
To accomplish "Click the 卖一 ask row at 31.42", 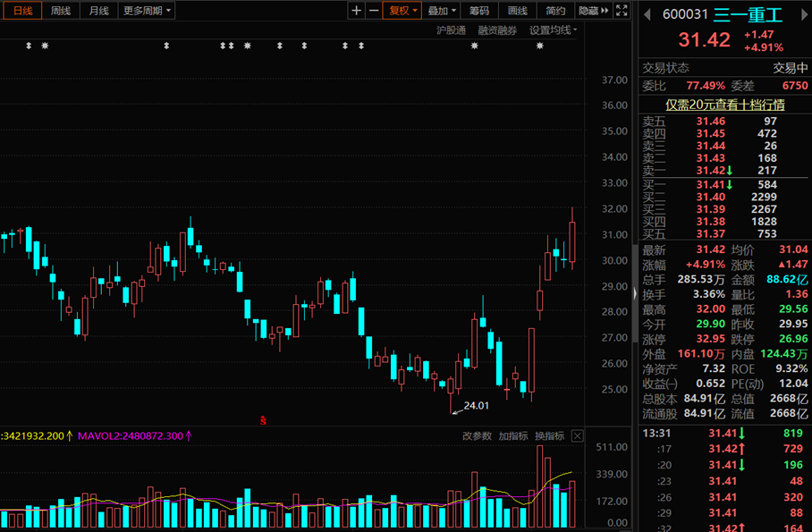I will (x=724, y=171).
